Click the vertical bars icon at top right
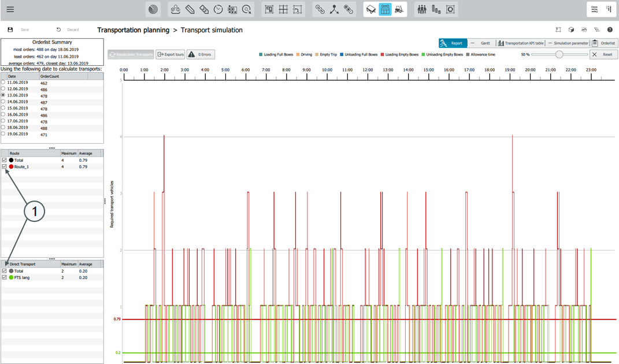This screenshot has width=619, height=364. (609, 9)
